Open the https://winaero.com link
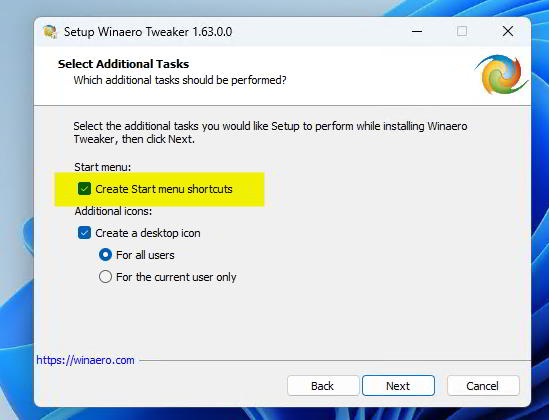The width and height of the screenshot is (549, 420). point(85,360)
